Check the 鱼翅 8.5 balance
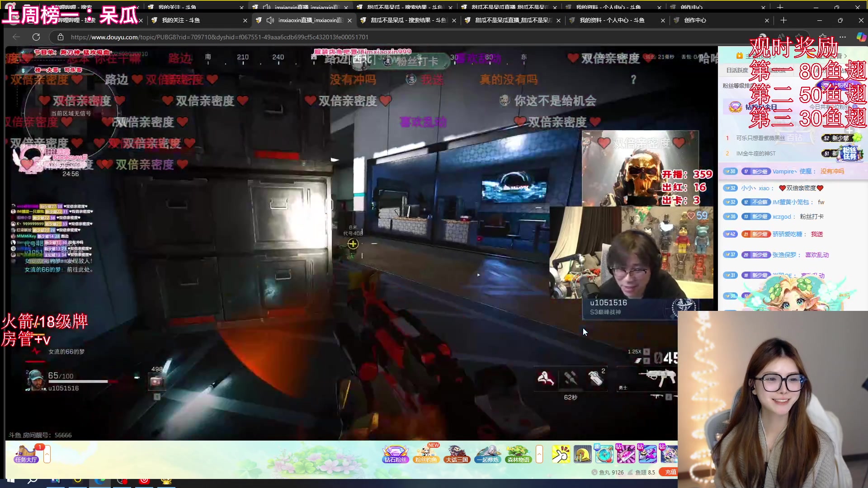The image size is (868, 488). click(642, 473)
